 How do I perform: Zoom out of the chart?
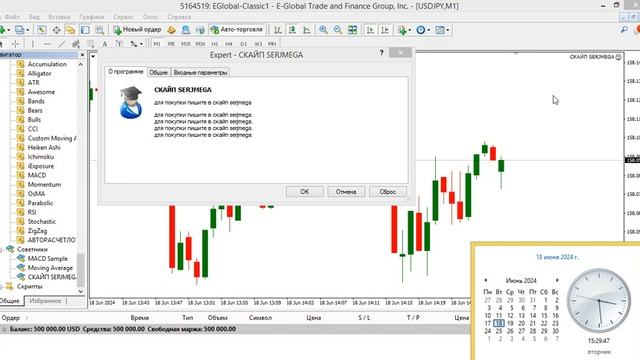click(338, 30)
